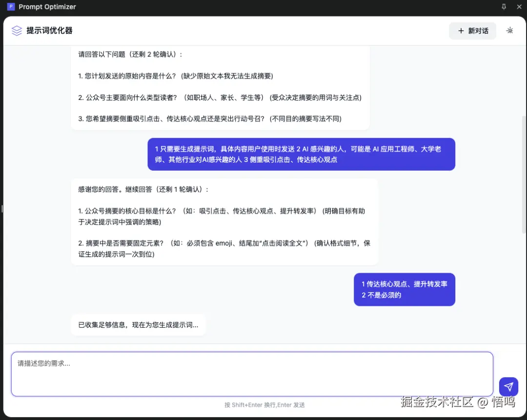Expand the left edge side panel handle

coord(2,208)
